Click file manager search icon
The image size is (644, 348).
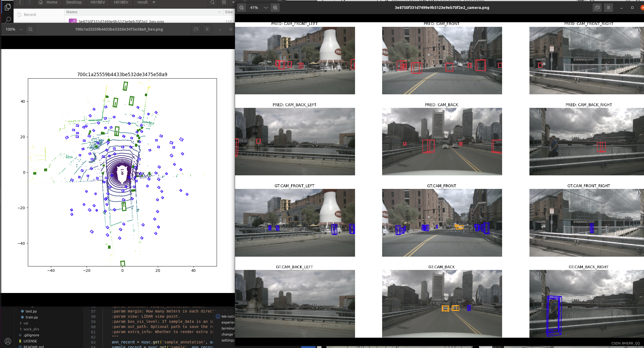[x=212, y=2]
